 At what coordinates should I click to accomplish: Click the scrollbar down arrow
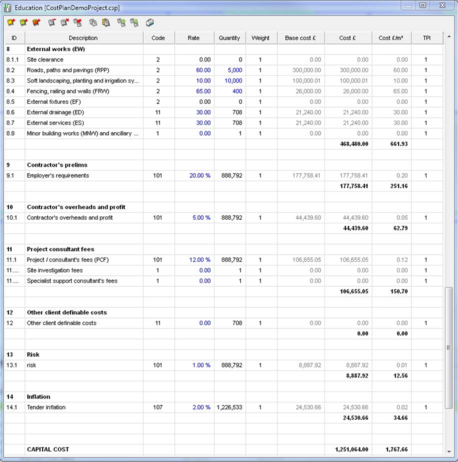pos(449,451)
